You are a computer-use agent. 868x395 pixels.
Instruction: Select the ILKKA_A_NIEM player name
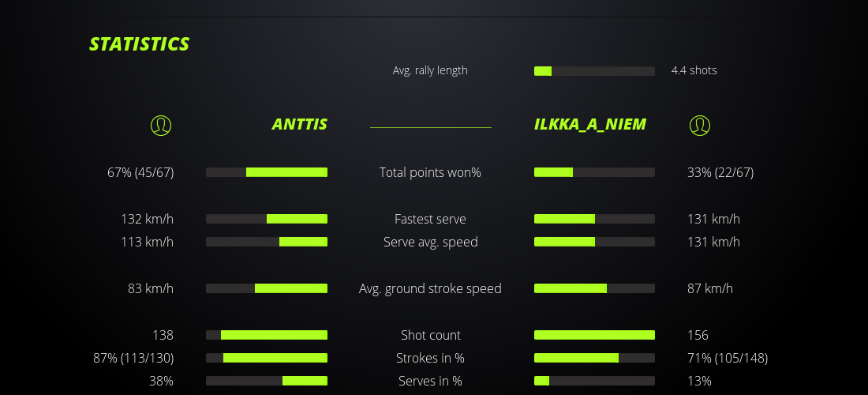pyautogui.click(x=589, y=124)
